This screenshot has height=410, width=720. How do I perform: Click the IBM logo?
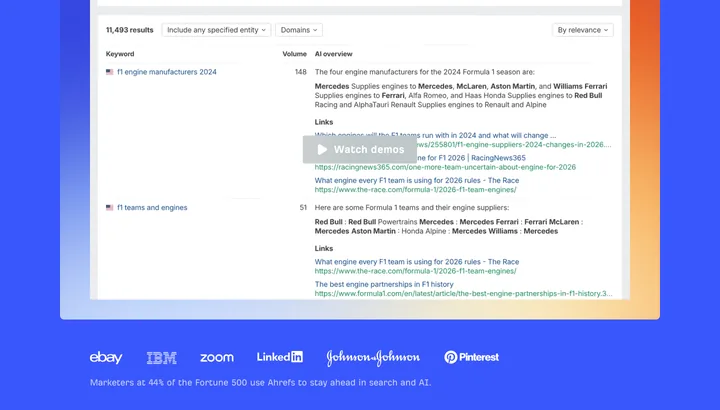pos(162,358)
